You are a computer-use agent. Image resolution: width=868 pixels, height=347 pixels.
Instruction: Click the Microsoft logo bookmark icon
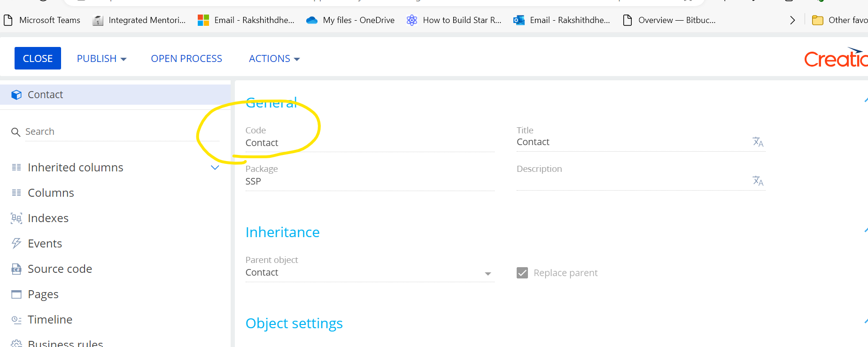203,20
